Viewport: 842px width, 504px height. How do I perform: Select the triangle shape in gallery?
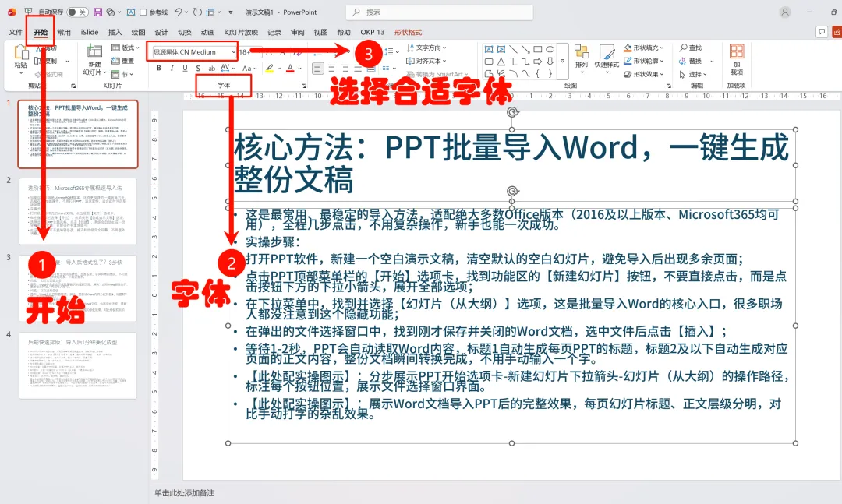(x=501, y=62)
